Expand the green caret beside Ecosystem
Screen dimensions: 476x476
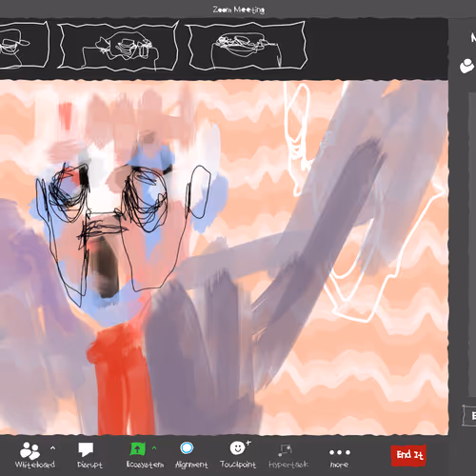pyautogui.click(x=154, y=447)
